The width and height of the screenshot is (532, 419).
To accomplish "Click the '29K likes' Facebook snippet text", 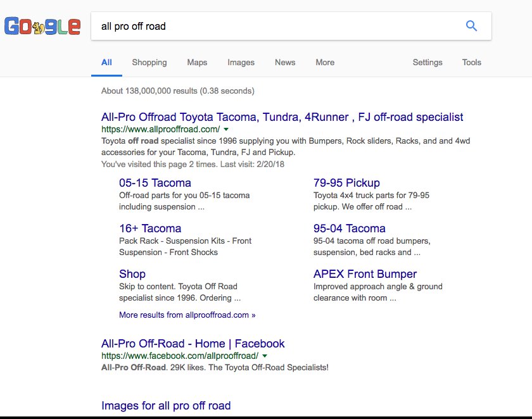I will (187, 368).
